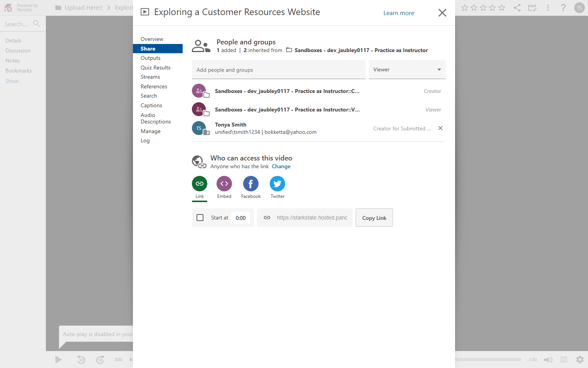Click the Copy Link button

coord(374,218)
